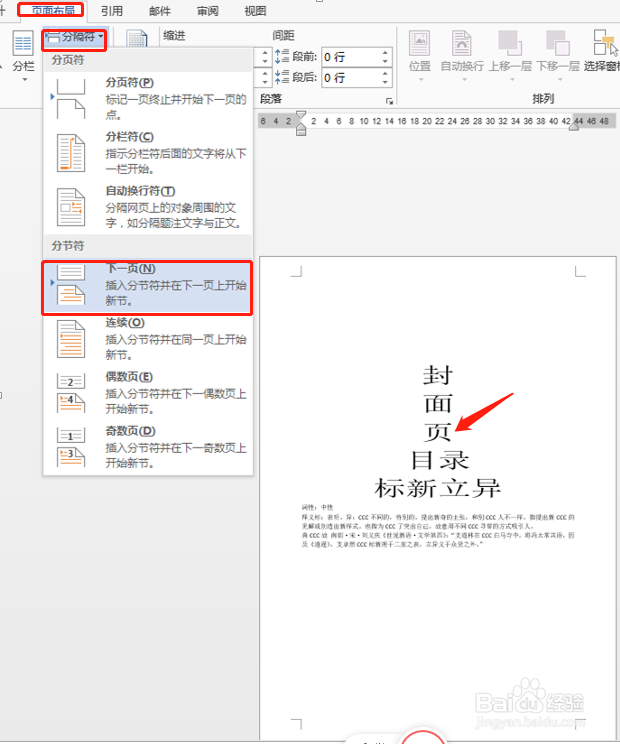This screenshot has height=744, width=620.
Task: Click the 缩进 indent label
Action: tap(174, 36)
